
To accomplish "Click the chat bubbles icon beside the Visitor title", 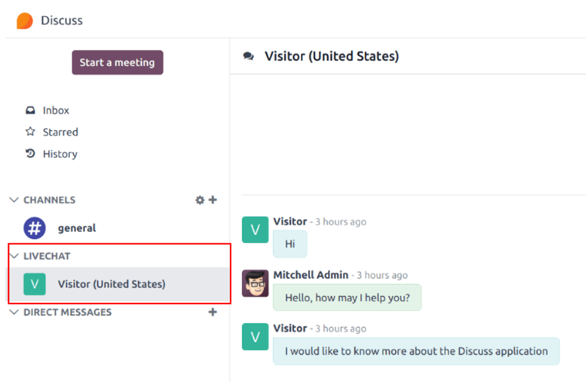I will coord(248,57).
